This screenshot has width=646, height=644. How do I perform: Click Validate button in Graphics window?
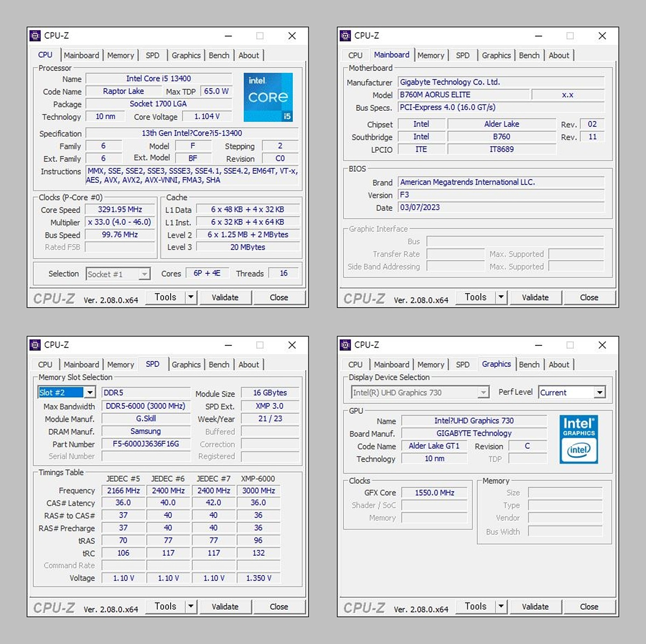pyautogui.click(x=535, y=606)
